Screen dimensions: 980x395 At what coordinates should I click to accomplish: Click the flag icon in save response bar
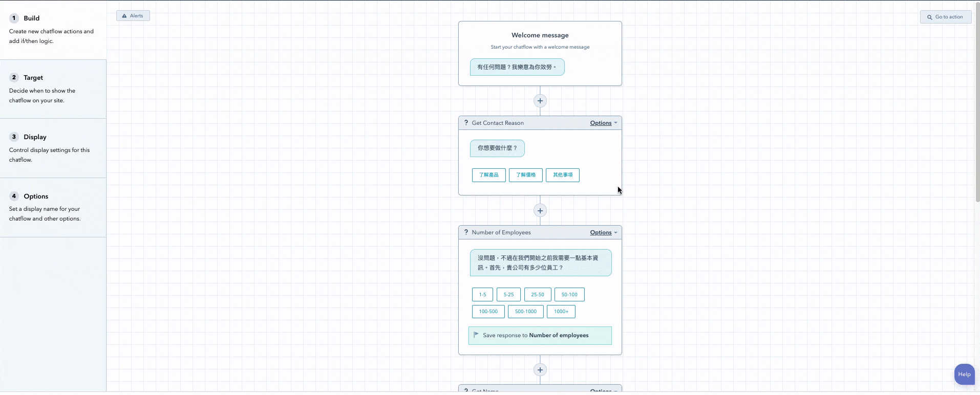pos(476,335)
